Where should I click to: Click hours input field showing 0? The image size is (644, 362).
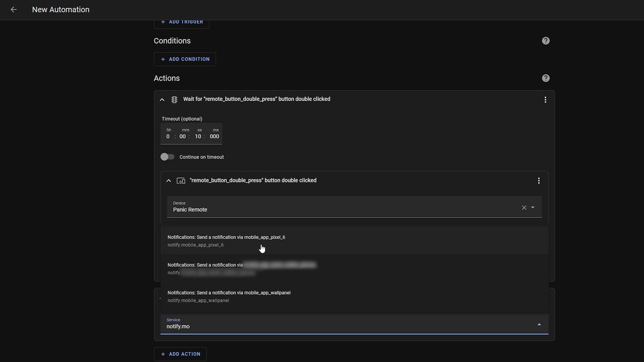click(168, 136)
